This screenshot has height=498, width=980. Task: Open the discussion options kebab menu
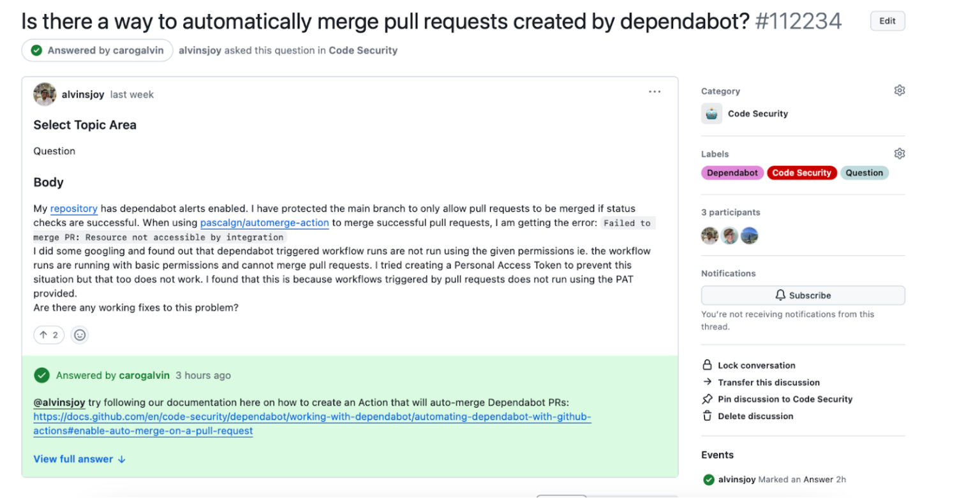coord(655,91)
